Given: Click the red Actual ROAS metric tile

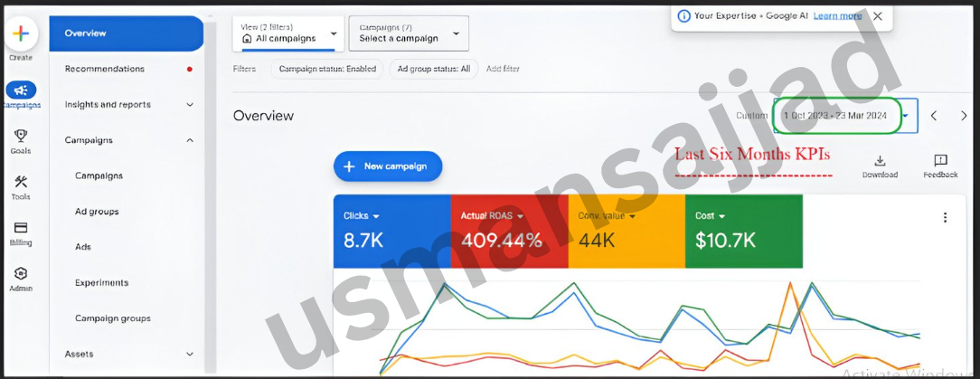Looking at the screenshot, I should [x=509, y=231].
